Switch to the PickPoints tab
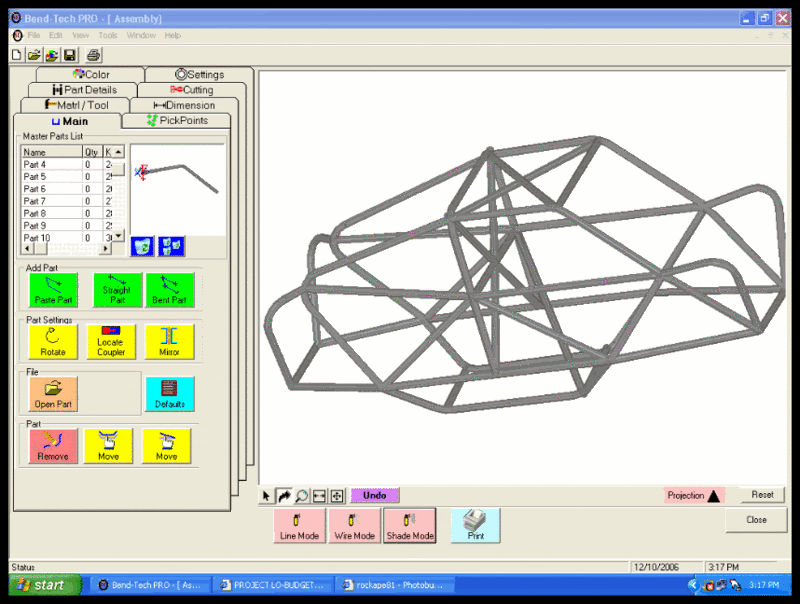800x604 pixels. tap(177, 120)
